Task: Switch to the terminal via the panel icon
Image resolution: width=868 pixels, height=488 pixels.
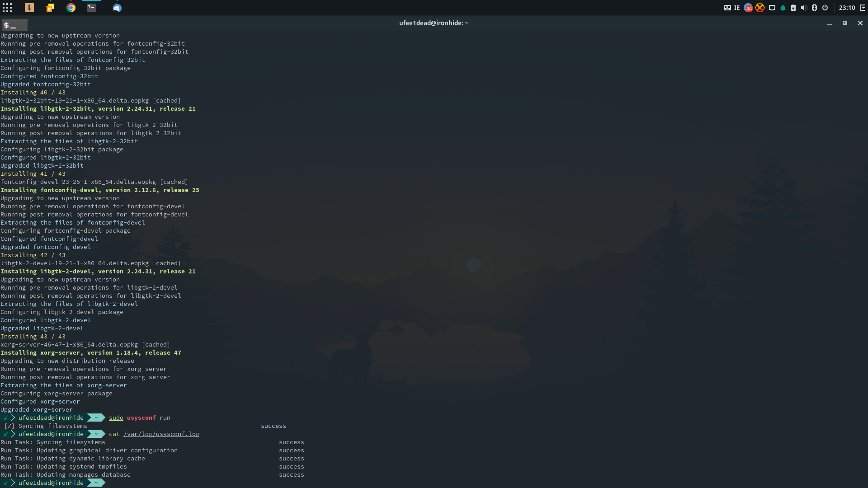Action: (x=92, y=8)
